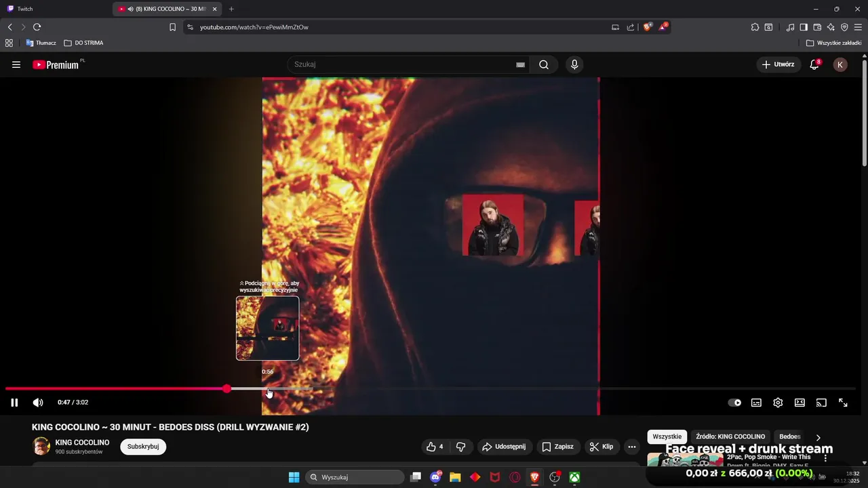The image size is (868, 488).
Task: Subscribe with the Subskrybuj button
Action: point(143,447)
